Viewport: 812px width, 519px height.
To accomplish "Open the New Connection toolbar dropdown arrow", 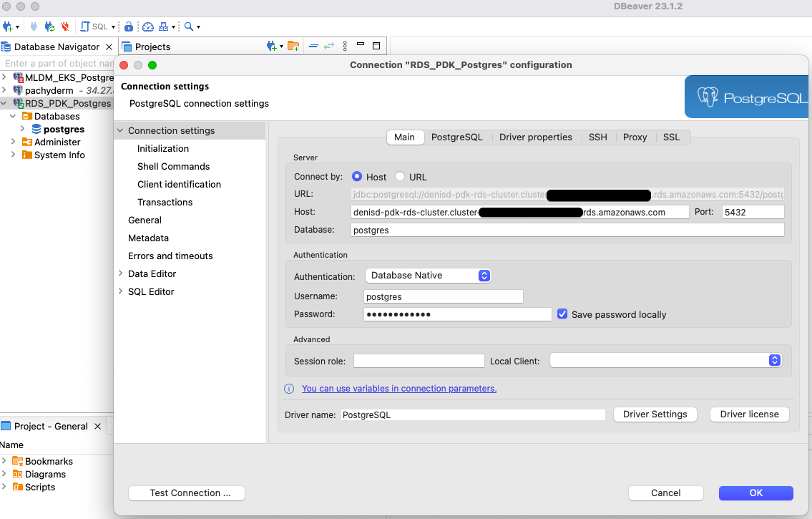I will click(x=18, y=27).
